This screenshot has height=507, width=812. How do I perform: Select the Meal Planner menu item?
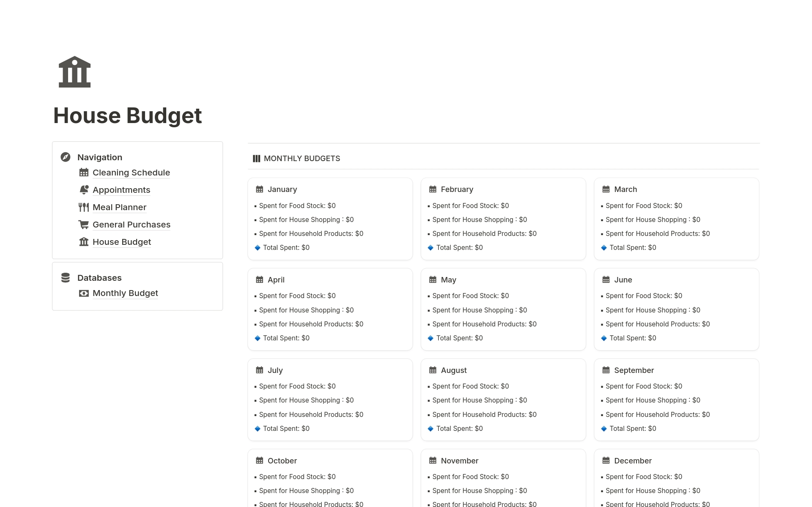click(x=119, y=207)
